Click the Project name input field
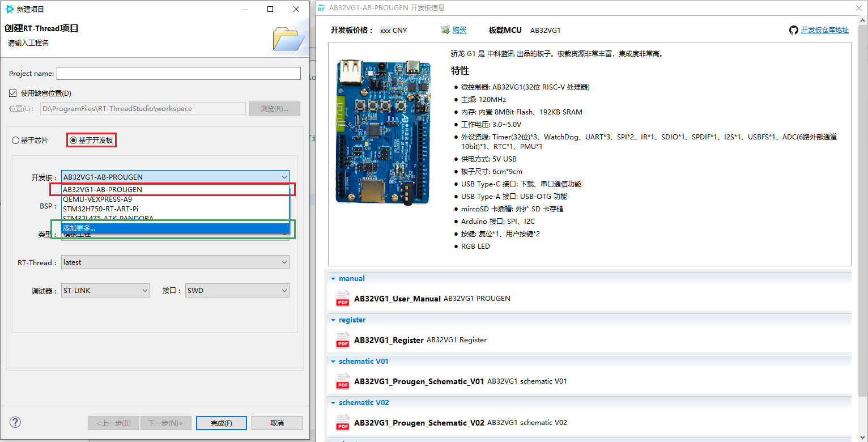The width and height of the screenshot is (868, 442). [178, 74]
